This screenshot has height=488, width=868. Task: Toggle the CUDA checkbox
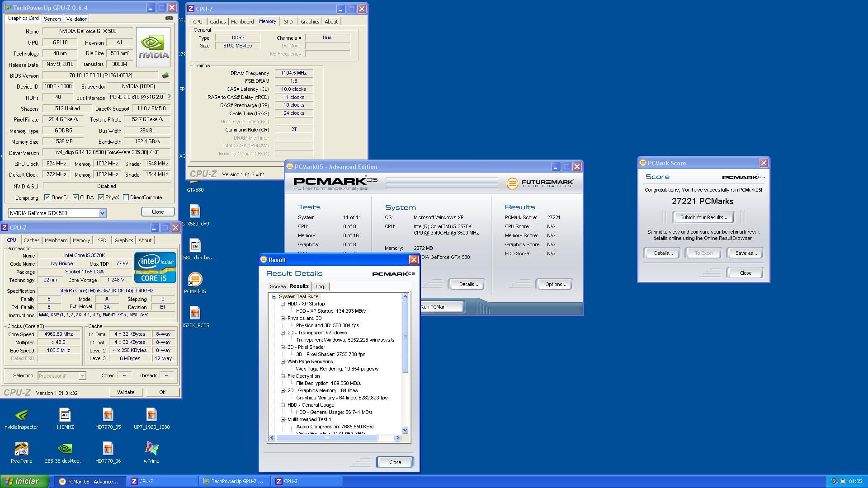click(75, 197)
